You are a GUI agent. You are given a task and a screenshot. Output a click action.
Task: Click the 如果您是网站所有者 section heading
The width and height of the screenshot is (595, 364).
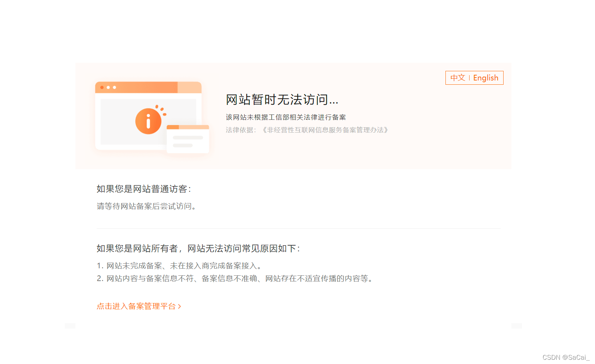(198, 248)
